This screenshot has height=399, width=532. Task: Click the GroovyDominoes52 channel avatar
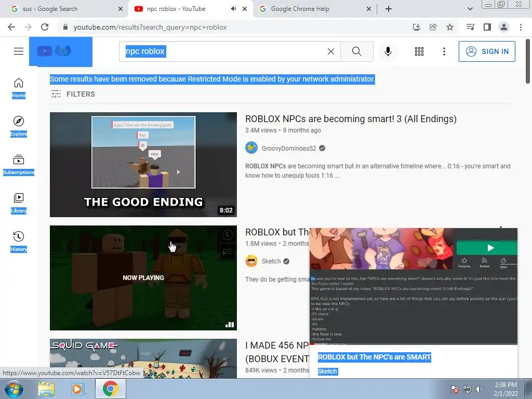click(x=251, y=148)
